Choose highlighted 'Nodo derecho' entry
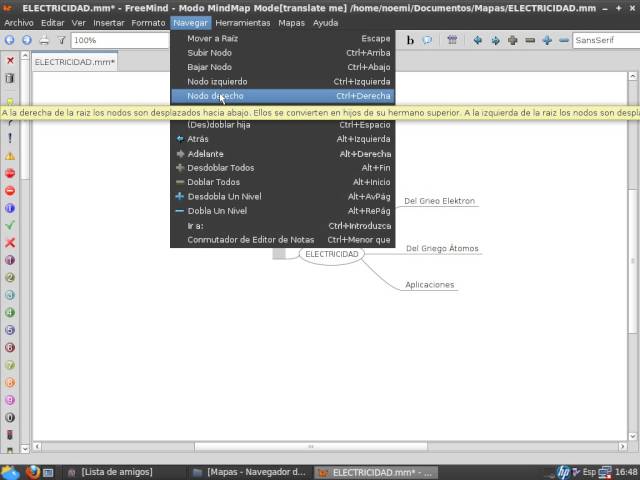This screenshot has height=480, width=640. click(282, 96)
